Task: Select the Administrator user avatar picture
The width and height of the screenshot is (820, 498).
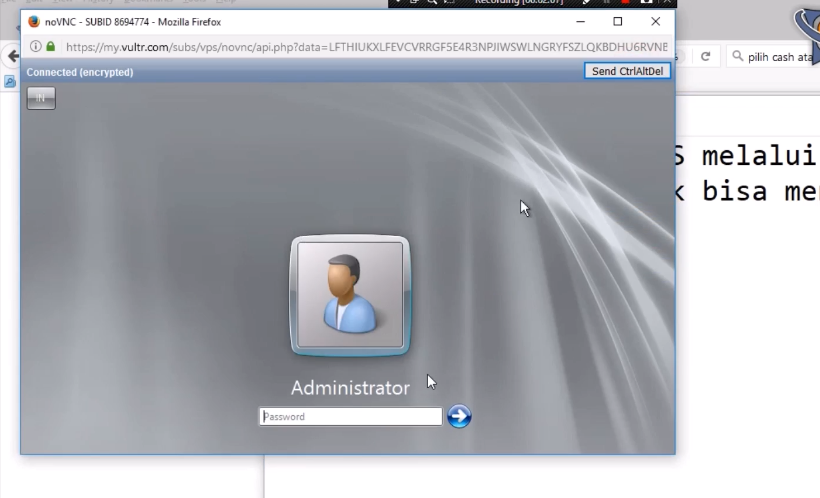Action: tap(350, 295)
